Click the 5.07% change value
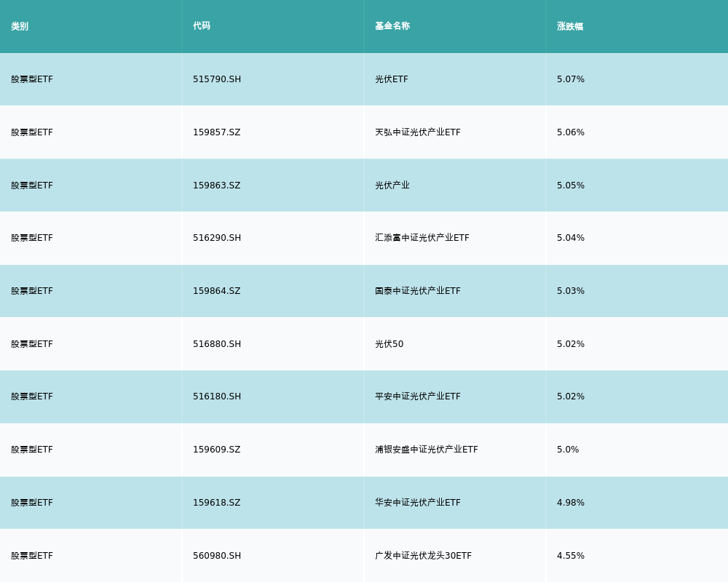Viewport: 728px width, 582px height. coord(571,79)
